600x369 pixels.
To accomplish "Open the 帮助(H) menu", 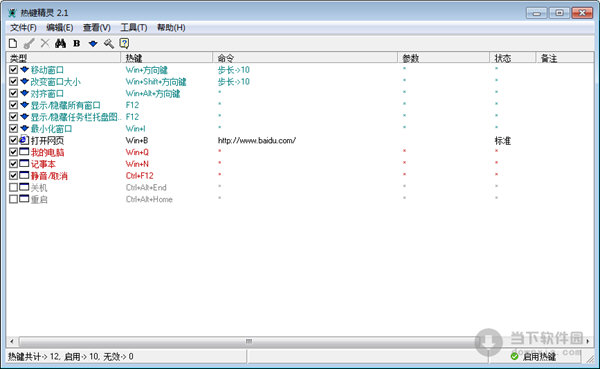I will point(171,28).
